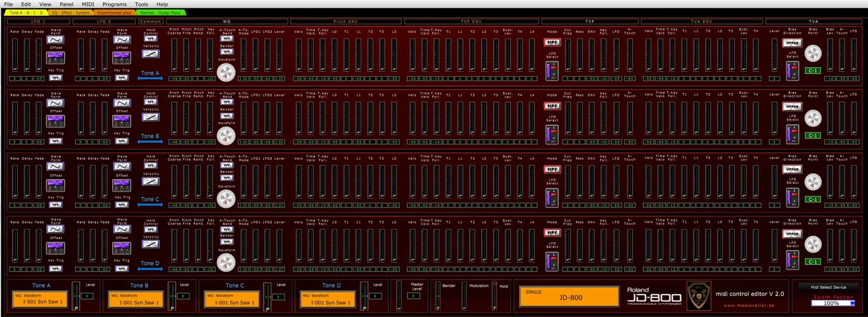
Task: Open LFO 1 Wave Form selector in Tone B row
Action: pyautogui.click(x=56, y=103)
